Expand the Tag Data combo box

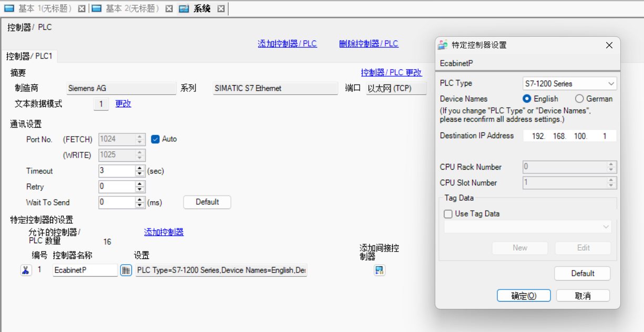coord(607,227)
